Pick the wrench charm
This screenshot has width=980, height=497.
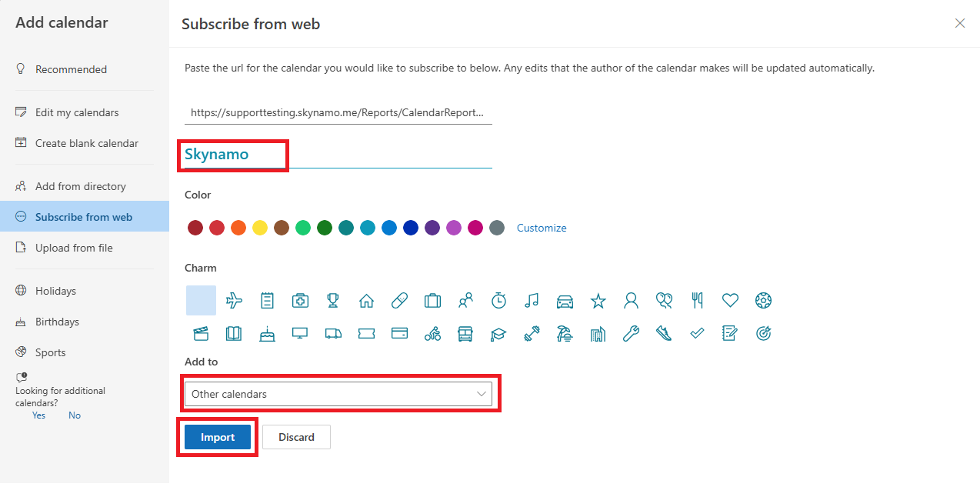(x=631, y=334)
